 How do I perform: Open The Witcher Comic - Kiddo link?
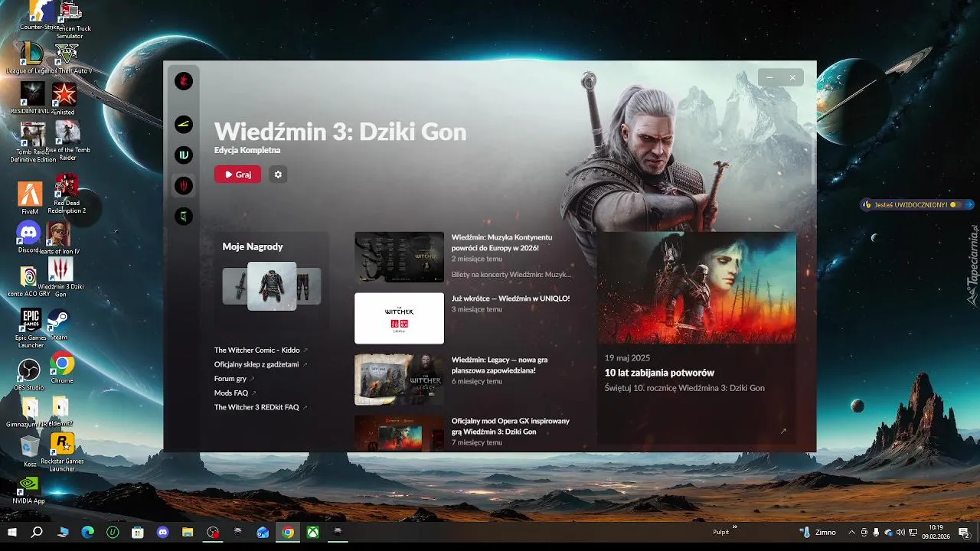click(260, 350)
